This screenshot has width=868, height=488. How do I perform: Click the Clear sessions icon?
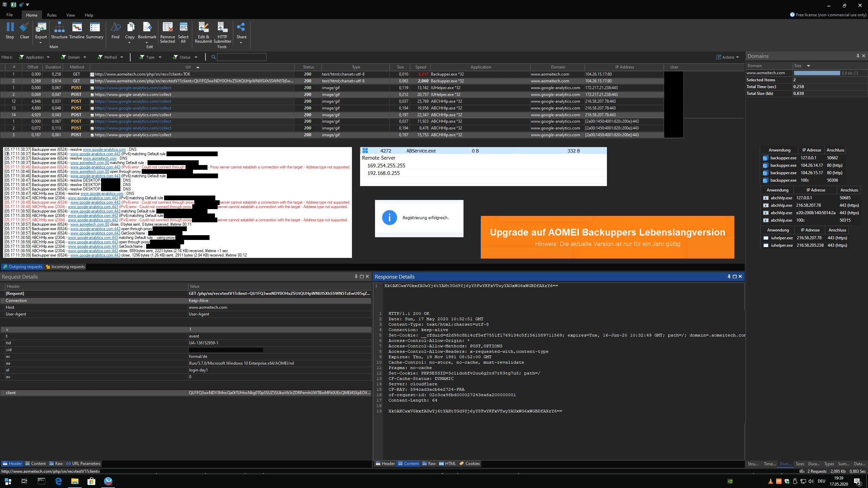[x=24, y=31]
